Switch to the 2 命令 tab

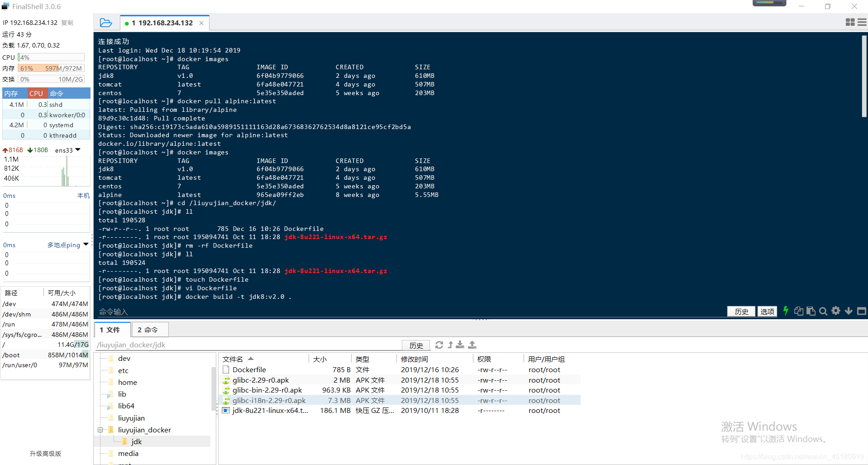coord(150,330)
